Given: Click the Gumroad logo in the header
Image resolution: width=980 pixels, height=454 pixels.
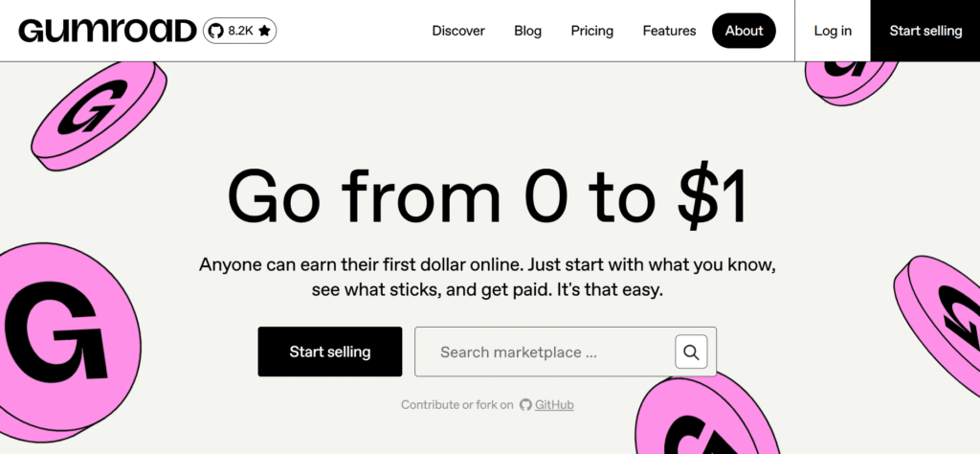Looking at the screenshot, I should tap(107, 31).
